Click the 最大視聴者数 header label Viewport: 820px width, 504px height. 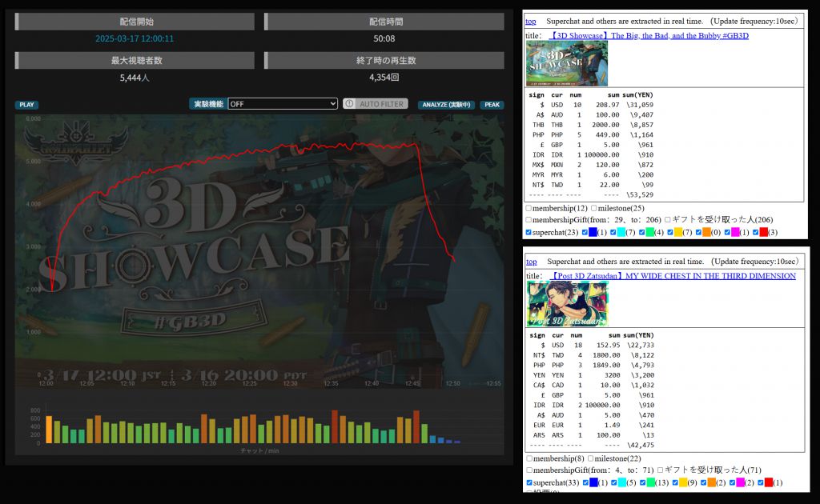click(x=136, y=61)
